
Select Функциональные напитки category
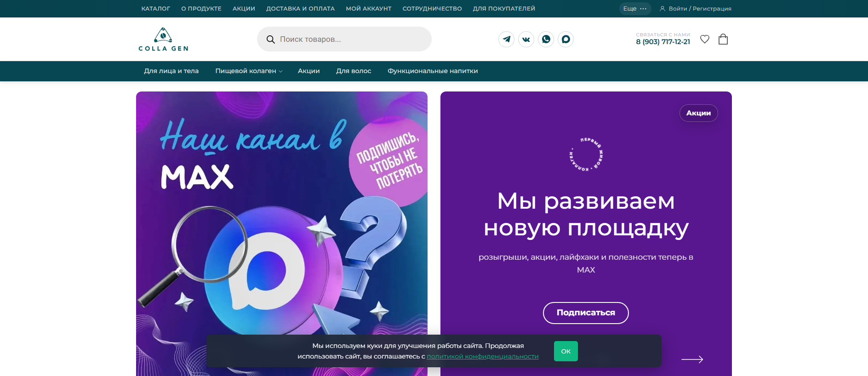433,71
